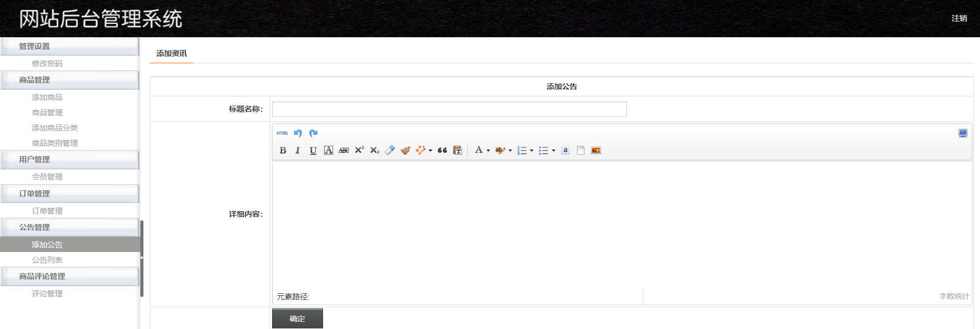Viewport: 980px width, 329px height.
Task: Open 公告列表 in sidebar
Action: [x=47, y=260]
